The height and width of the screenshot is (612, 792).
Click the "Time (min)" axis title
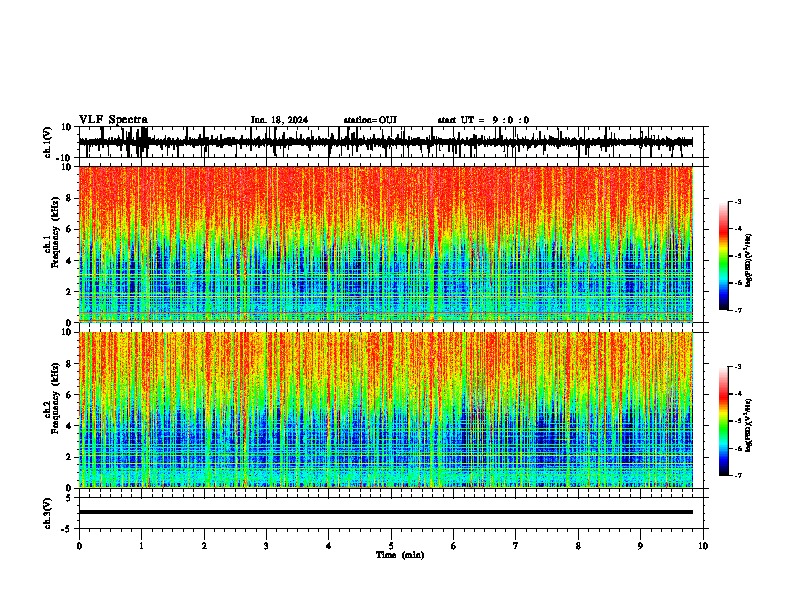click(x=400, y=555)
